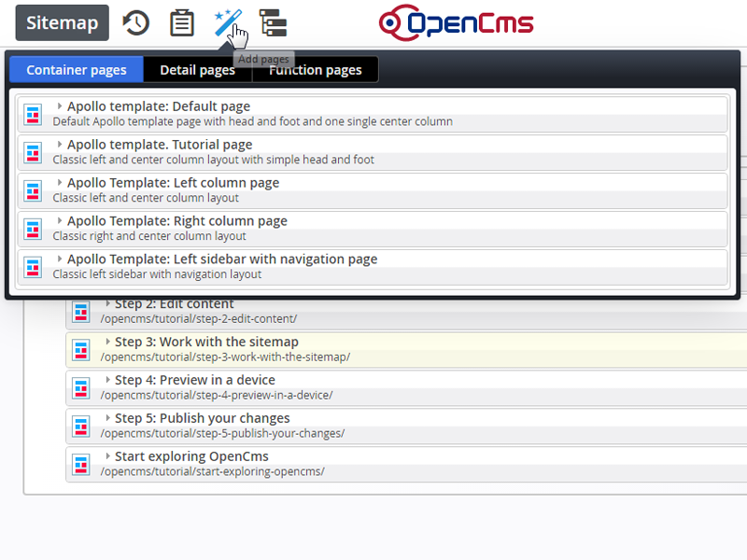This screenshot has height=560, width=747.
Task: Click page icon of Left column page
Action: click(x=33, y=190)
